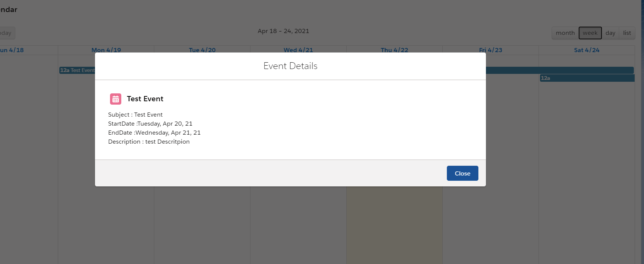
Task: Click the Tue 4/20 column header
Action: pyautogui.click(x=202, y=50)
